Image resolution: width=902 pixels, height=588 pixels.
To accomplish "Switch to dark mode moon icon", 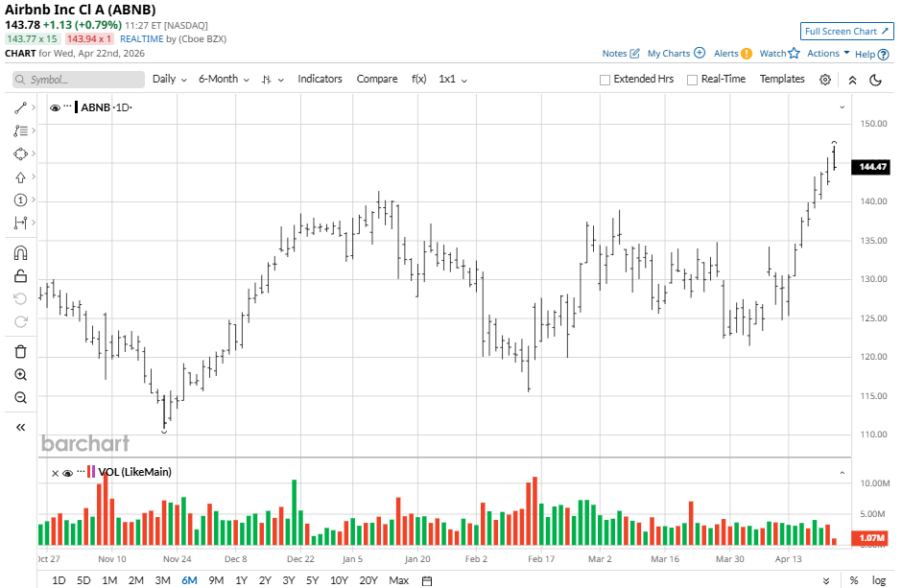I will [x=875, y=80].
